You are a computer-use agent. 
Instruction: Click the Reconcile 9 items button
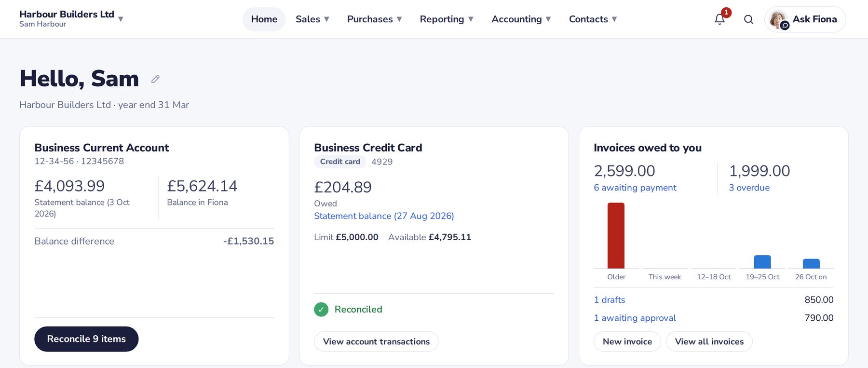coord(86,339)
